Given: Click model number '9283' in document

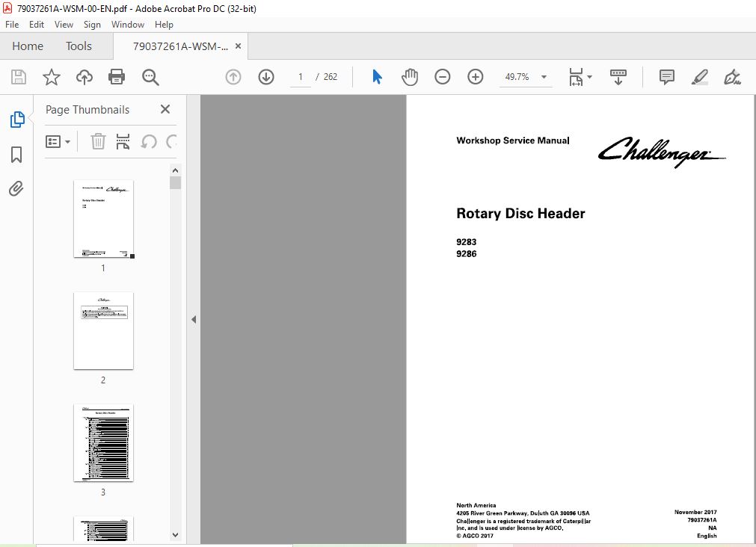Looking at the screenshot, I should coord(466,242).
